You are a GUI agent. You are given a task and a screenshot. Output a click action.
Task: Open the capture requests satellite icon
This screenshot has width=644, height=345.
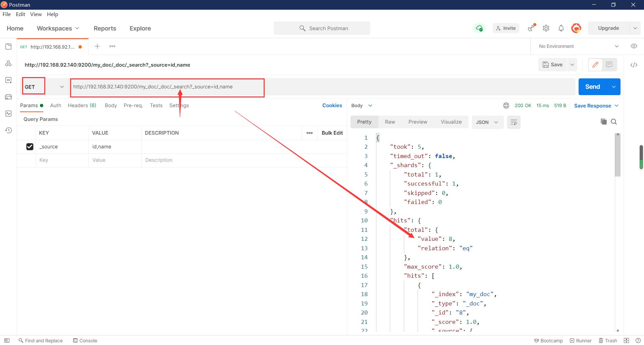(532, 28)
